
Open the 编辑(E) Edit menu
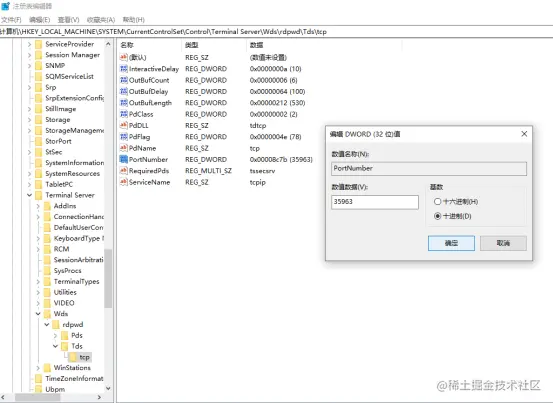pos(40,20)
